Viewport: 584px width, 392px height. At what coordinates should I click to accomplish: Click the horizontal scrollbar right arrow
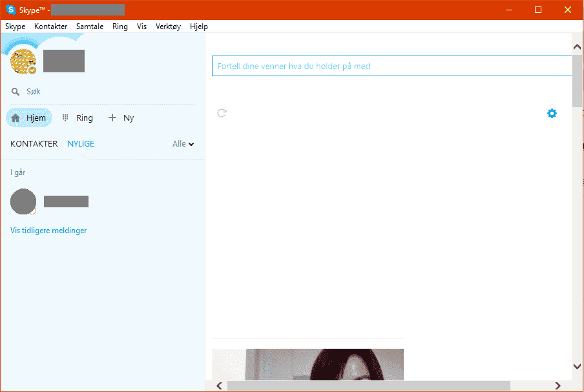pos(558,386)
